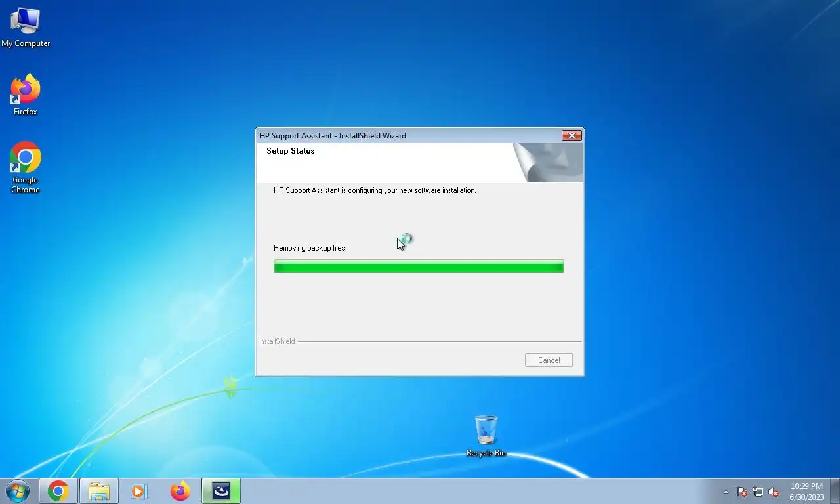Open the network status tray icon
The image size is (840, 504).
pos(758,492)
